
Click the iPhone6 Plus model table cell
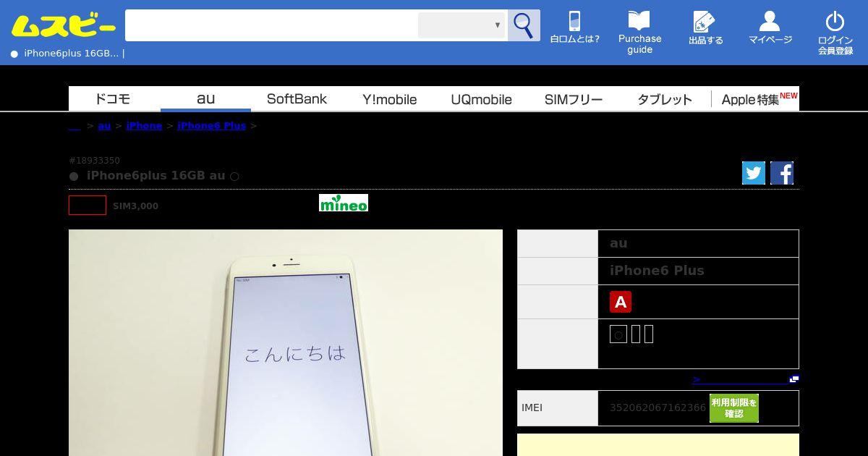tap(698, 271)
